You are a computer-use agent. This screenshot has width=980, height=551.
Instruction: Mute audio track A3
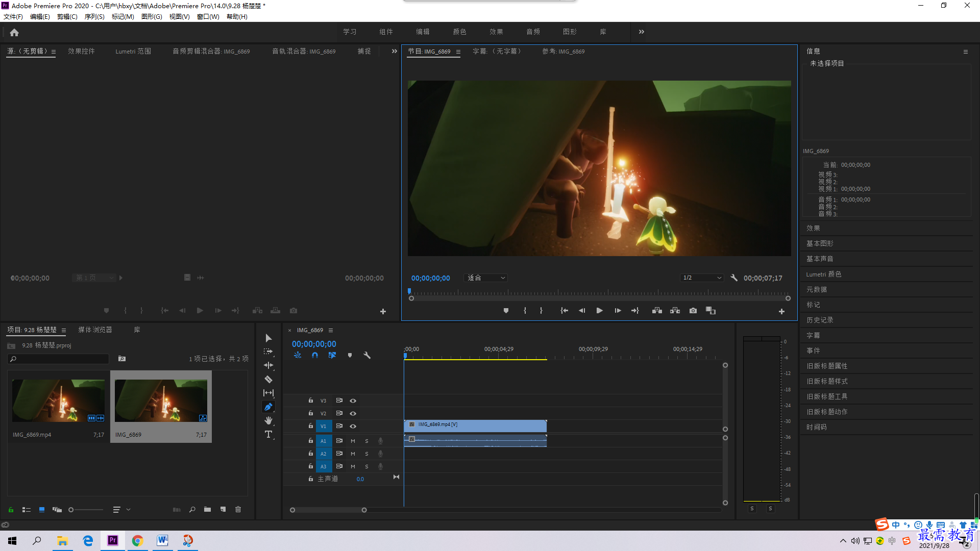(353, 466)
